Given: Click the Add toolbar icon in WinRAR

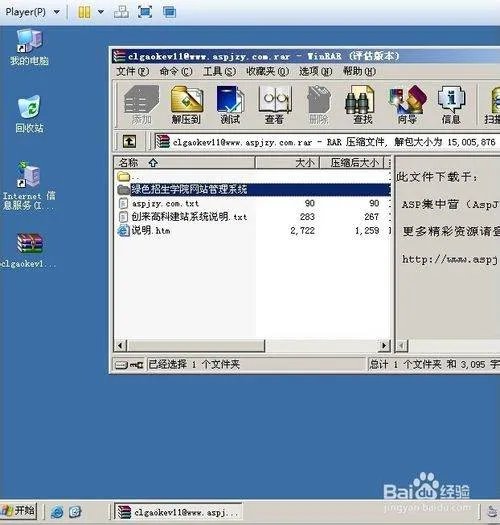Looking at the screenshot, I should [x=141, y=104].
